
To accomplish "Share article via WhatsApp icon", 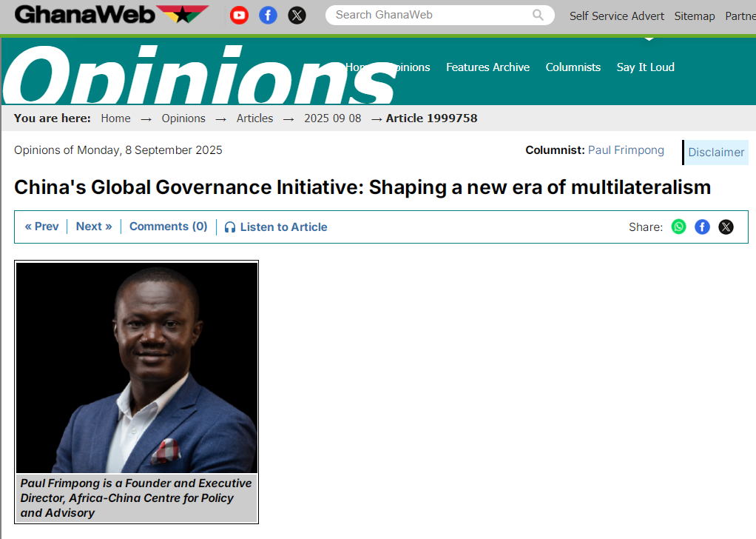I will tap(678, 227).
